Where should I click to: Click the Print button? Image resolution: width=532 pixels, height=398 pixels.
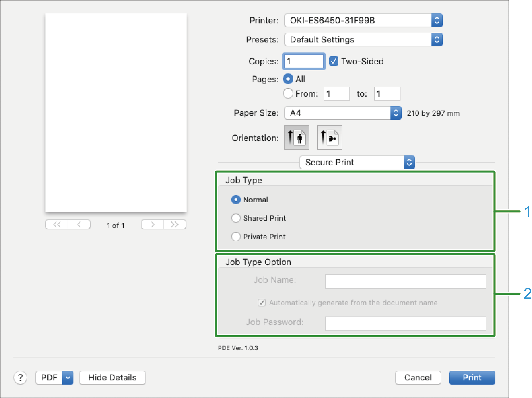pos(472,378)
